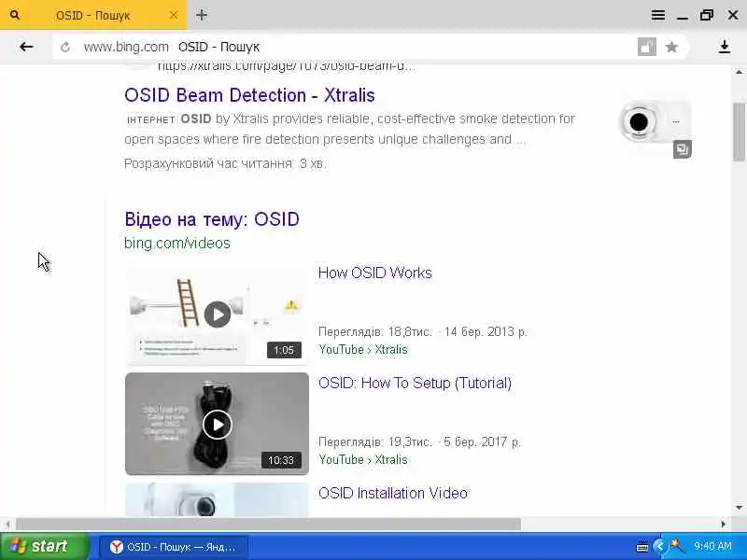Follow the bing.com/videos link
Screen dimensions: 747x560
pyautogui.click(x=177, y=243)
